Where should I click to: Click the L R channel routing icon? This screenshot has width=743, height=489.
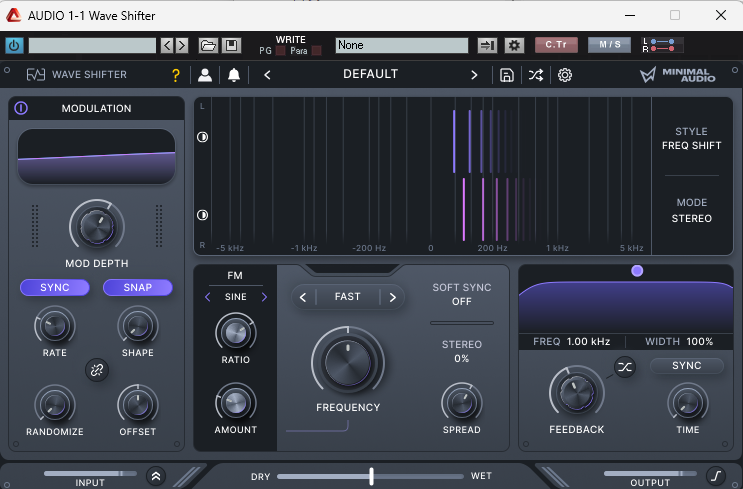coord(662,45)
